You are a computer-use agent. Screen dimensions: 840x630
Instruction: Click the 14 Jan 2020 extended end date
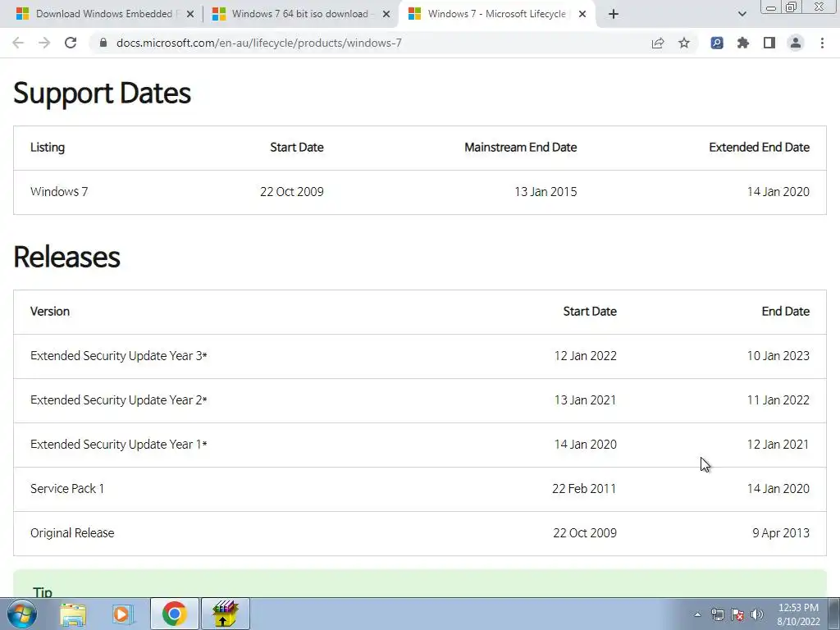tap(778, 192)
